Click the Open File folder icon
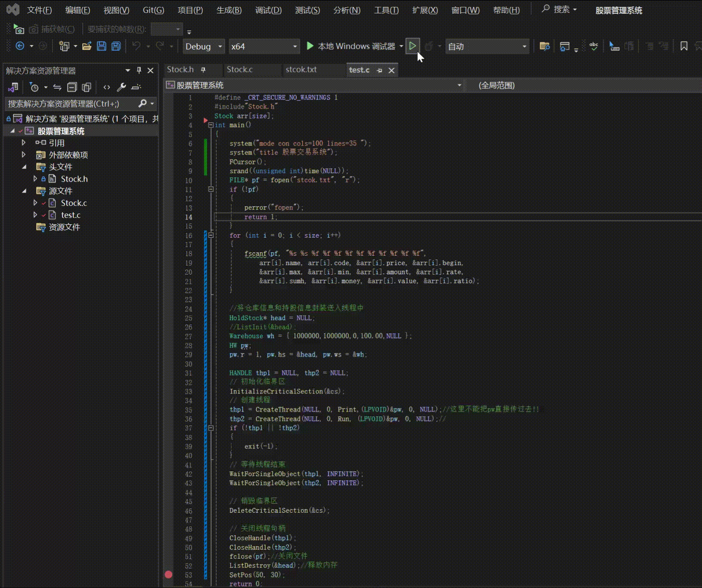The image size is (702, 588). pyautogui.click(x=87, y=46)
